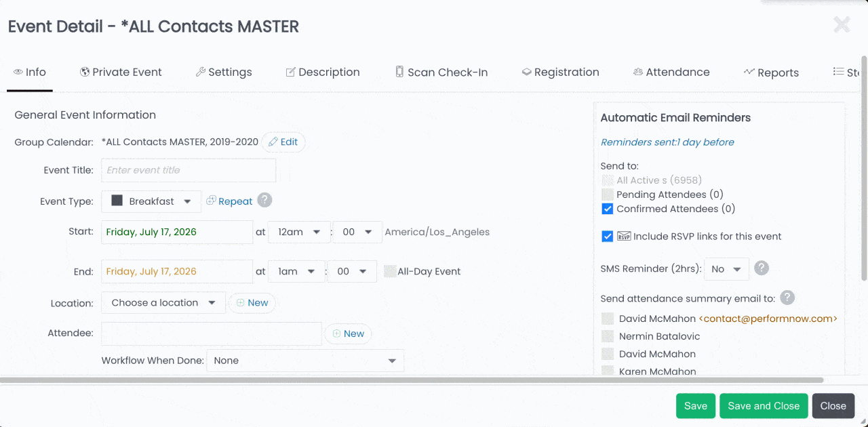Check the Pending Attendees box
The width and height of the screenshot is (868, 427).
click(x=607, y=195)
